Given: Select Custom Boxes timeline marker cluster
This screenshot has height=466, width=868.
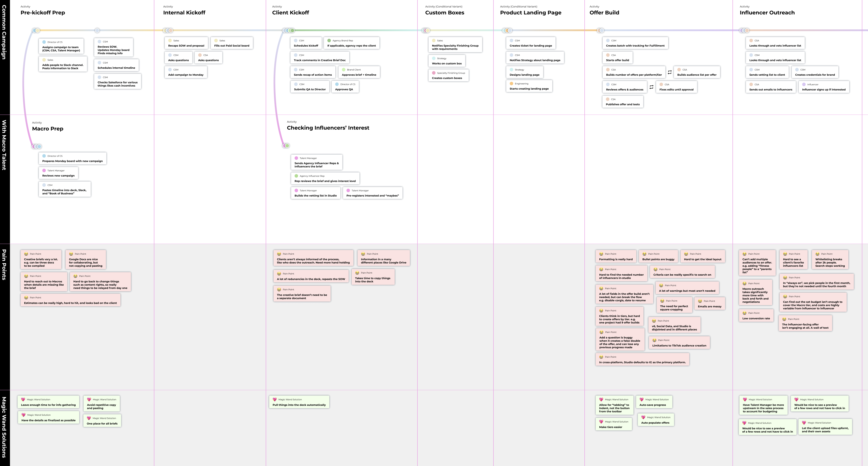Looking at the screenshot, I should pos(426,31).
